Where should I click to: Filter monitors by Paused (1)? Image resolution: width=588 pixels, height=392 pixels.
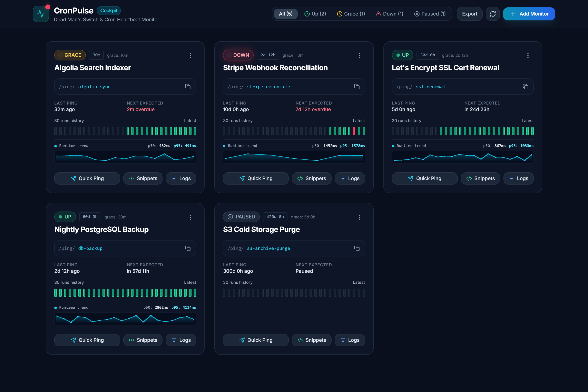[430, 14]
